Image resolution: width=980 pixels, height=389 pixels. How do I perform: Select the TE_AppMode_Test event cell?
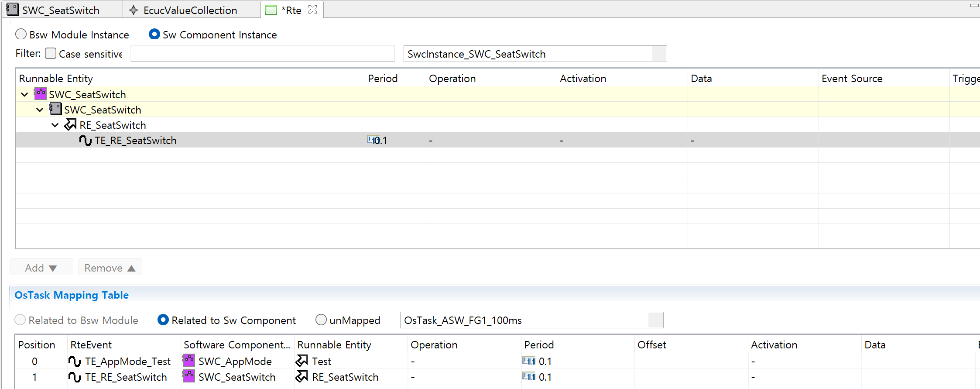pos(124,361)
